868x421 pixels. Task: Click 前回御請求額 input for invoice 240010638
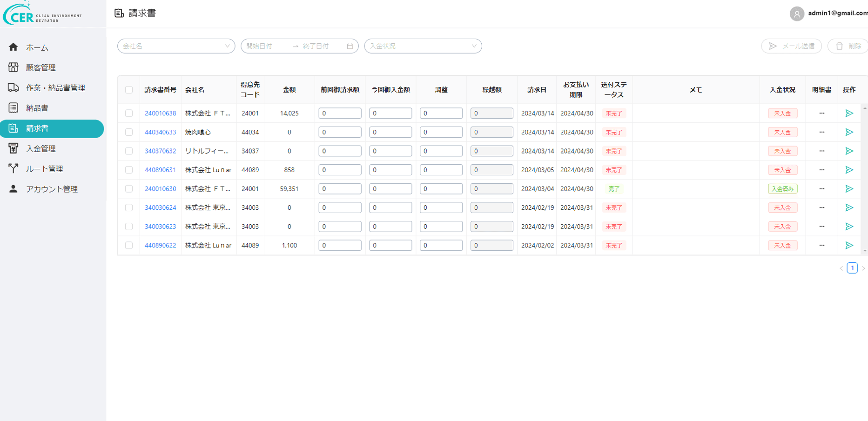tap(340, 113)
